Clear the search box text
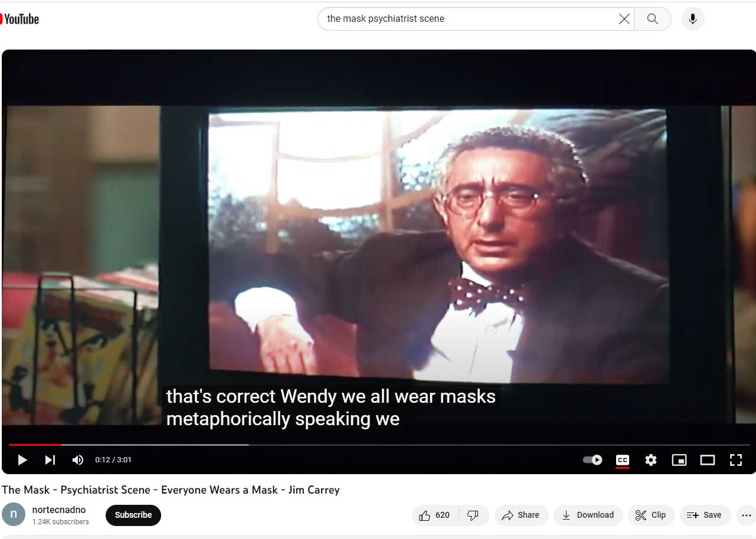The image size is (756, 539). [x=624, y=19]
